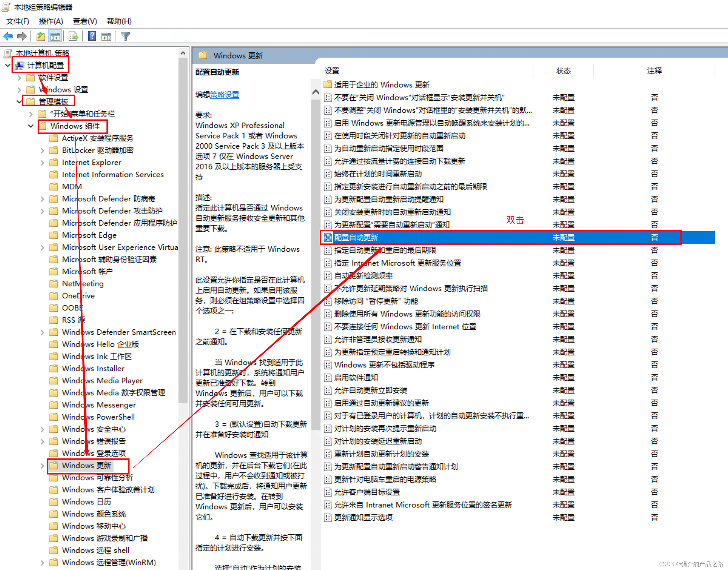Select the 配置自动更新 policy row
This screenshot has height=570, width=728.
click(356, 238)
